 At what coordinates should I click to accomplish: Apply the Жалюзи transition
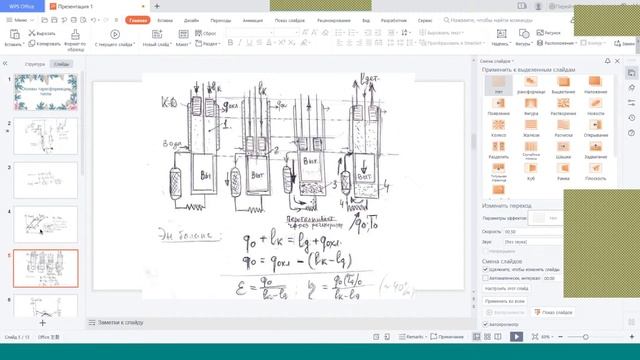pos(531,129)
